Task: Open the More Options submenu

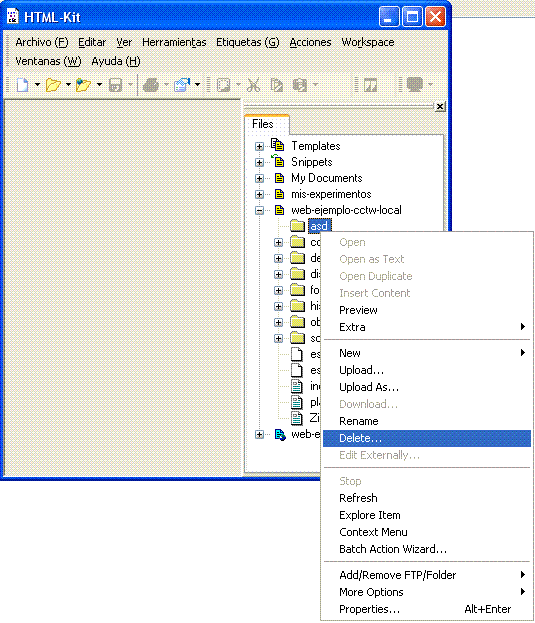Action: click(x=427, y=592)
